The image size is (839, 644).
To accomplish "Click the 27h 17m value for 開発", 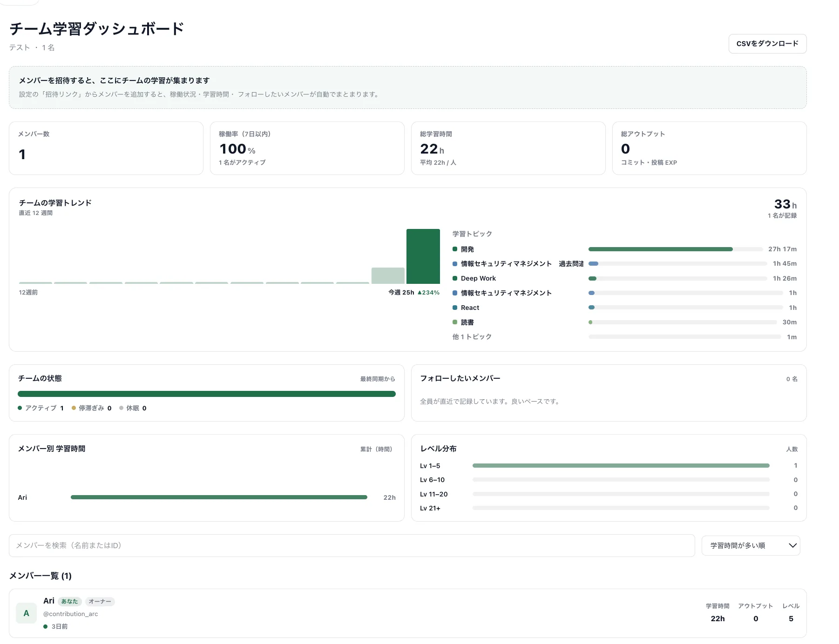I will [x=782, y=249].
